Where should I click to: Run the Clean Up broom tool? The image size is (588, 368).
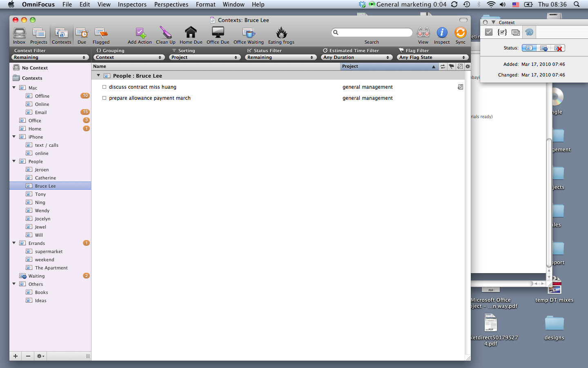tap(165, 36)
